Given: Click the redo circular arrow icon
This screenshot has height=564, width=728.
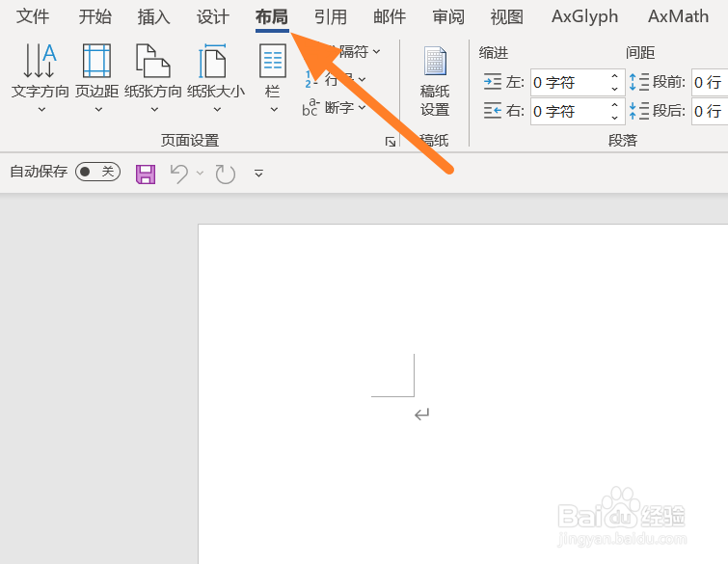Looking at the screenshot, I should pos(226,174).
